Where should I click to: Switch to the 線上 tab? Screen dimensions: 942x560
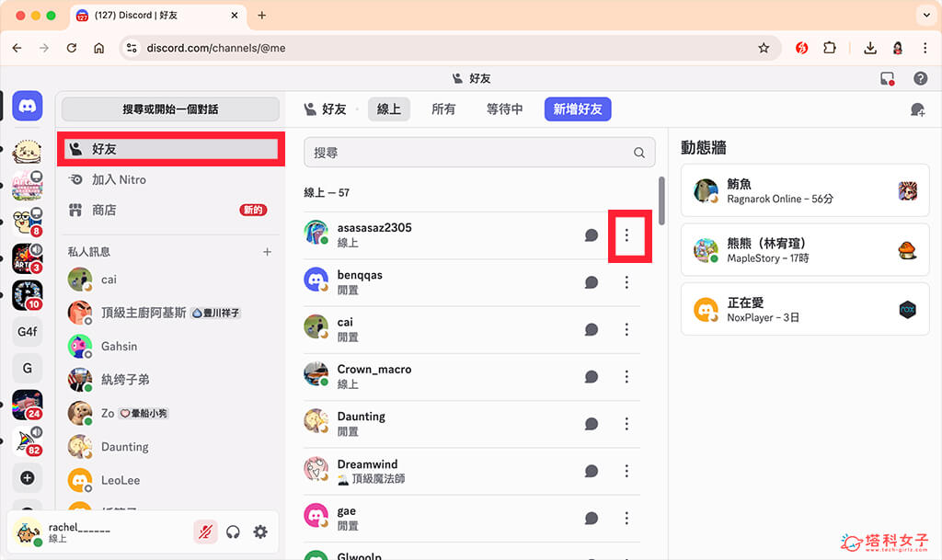coord(389,109)
